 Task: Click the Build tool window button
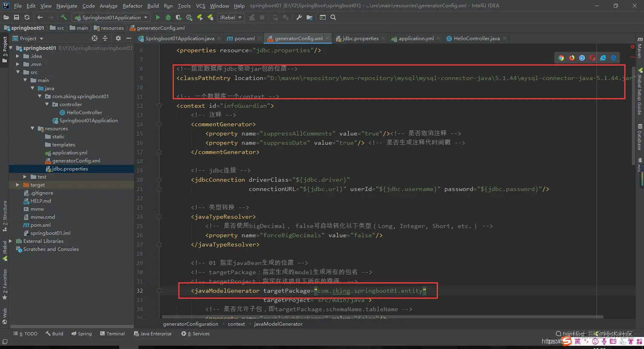pos(55,334)
